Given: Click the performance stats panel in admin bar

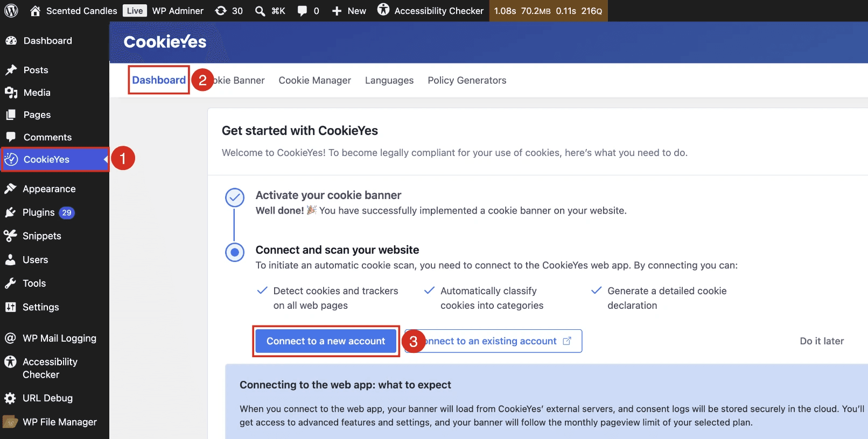Looking at the screenshot, I should [x=548, y=11].
